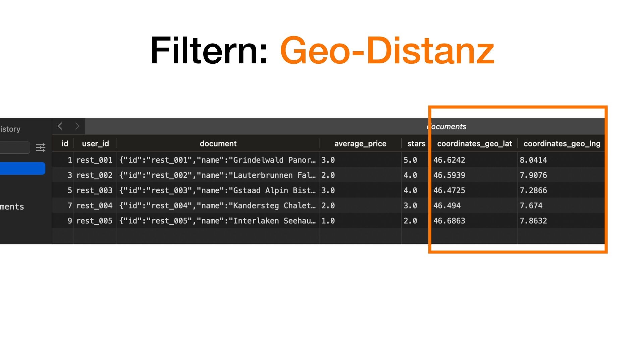Screen dimensions: 644x362
Task: Click the stars column header
Action: click(416, 144)
